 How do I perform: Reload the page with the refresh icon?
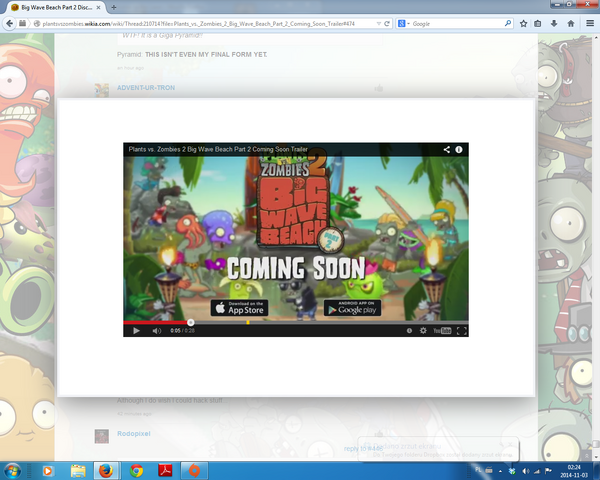(x=387, y=24)
